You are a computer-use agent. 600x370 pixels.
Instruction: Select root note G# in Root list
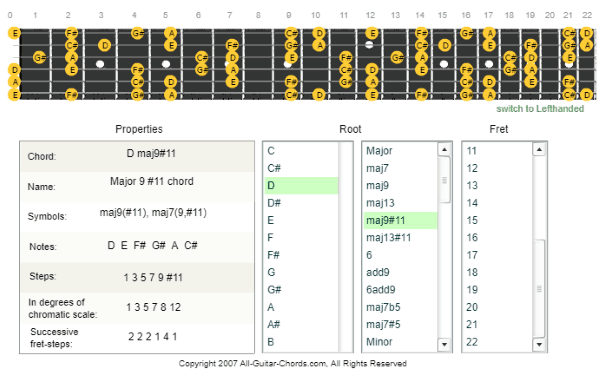[301, 290]
